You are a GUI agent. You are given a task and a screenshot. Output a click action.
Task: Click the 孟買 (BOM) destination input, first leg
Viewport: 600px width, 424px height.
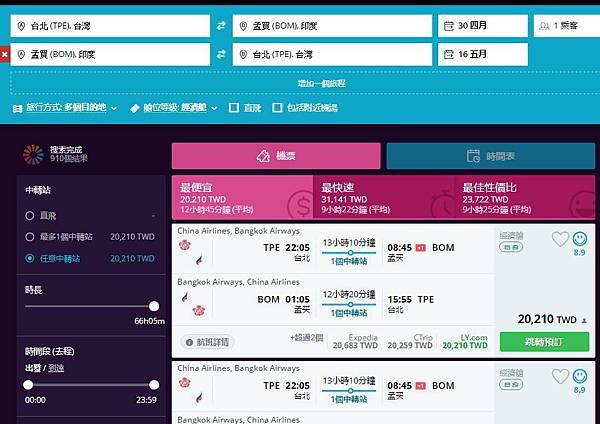332,26
